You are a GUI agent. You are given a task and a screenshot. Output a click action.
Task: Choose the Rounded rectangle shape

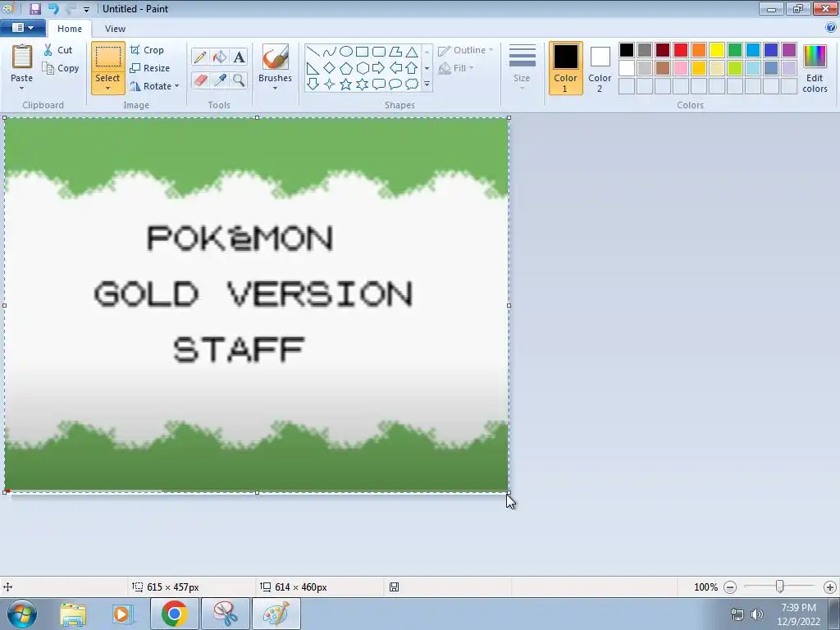pos(379,52)
